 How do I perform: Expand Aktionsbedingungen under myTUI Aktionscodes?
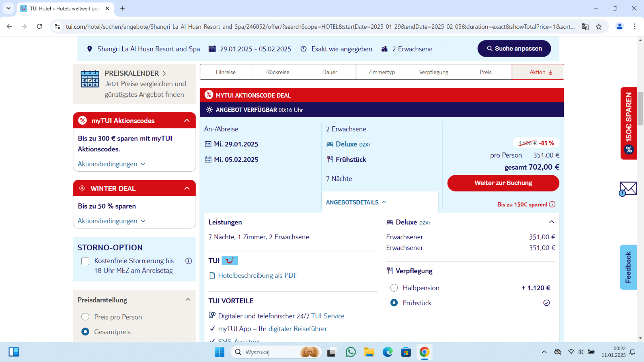111,164
